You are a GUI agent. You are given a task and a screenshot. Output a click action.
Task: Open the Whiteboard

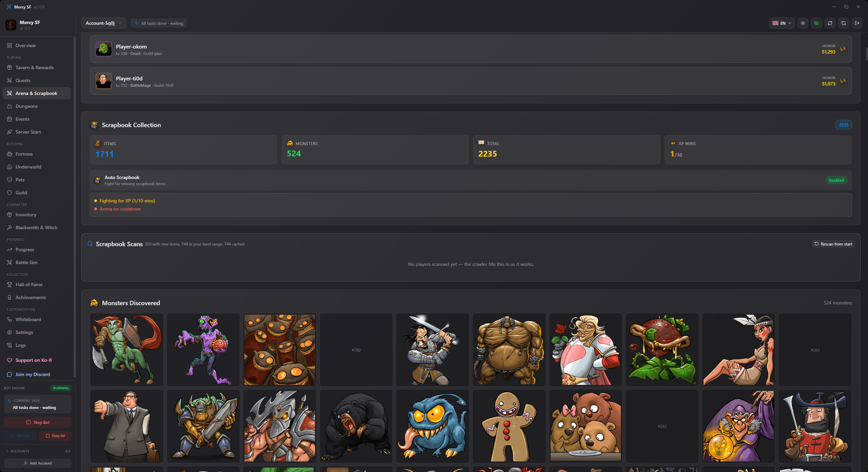pos(37,320)
